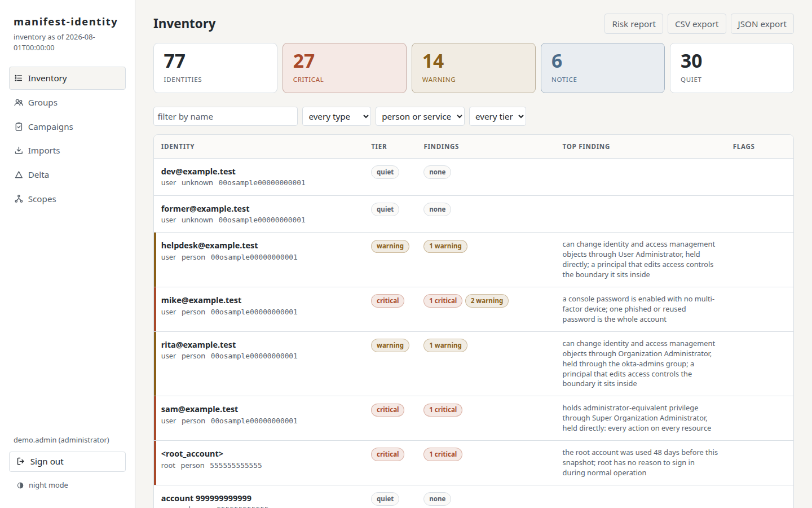This screenshot has width=812, height=508.
Task: Click the Campaigns clipboard icon
Action: pos(19,127)
